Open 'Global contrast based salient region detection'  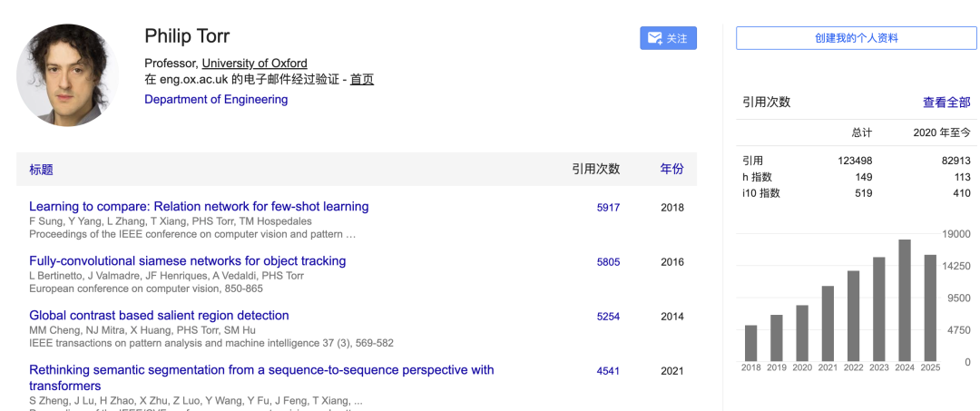159,316
